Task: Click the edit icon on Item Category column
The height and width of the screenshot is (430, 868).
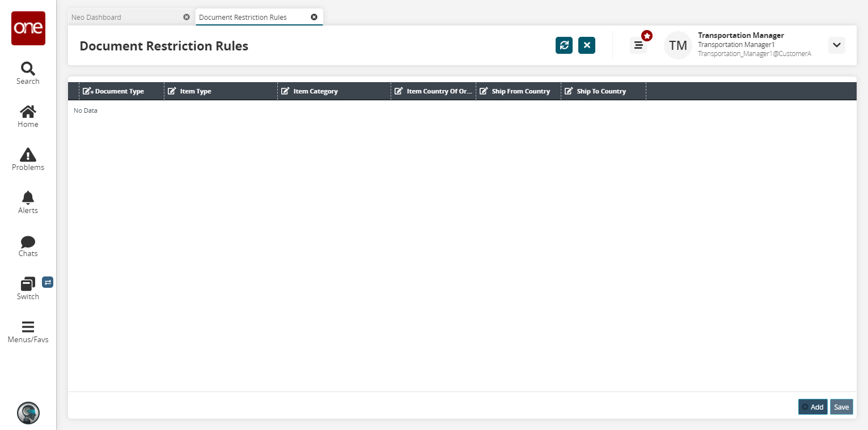Action: [x=285, y=91]
